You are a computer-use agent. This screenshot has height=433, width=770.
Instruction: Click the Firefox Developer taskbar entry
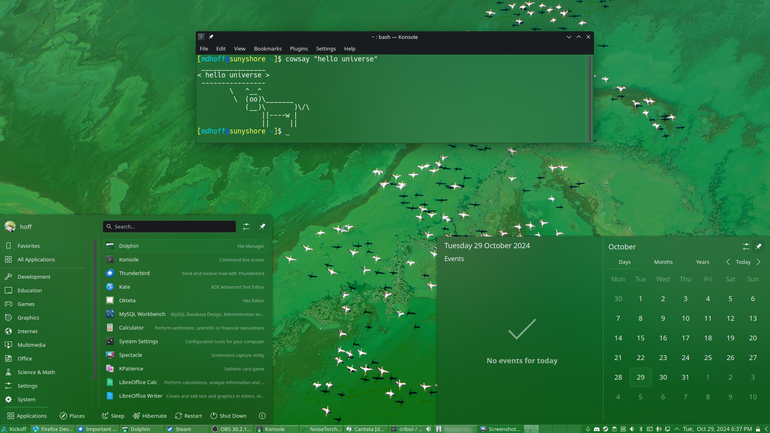pyautogui.click(x=53, y=429)
